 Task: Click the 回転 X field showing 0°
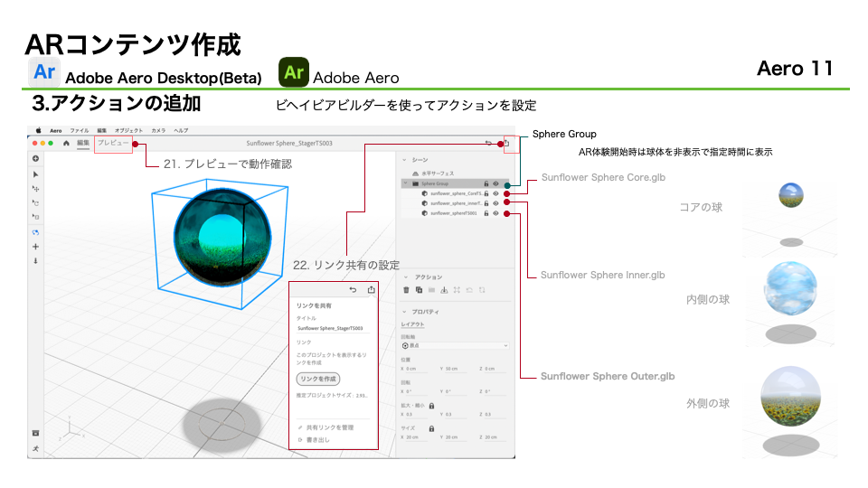coord(417,391)
